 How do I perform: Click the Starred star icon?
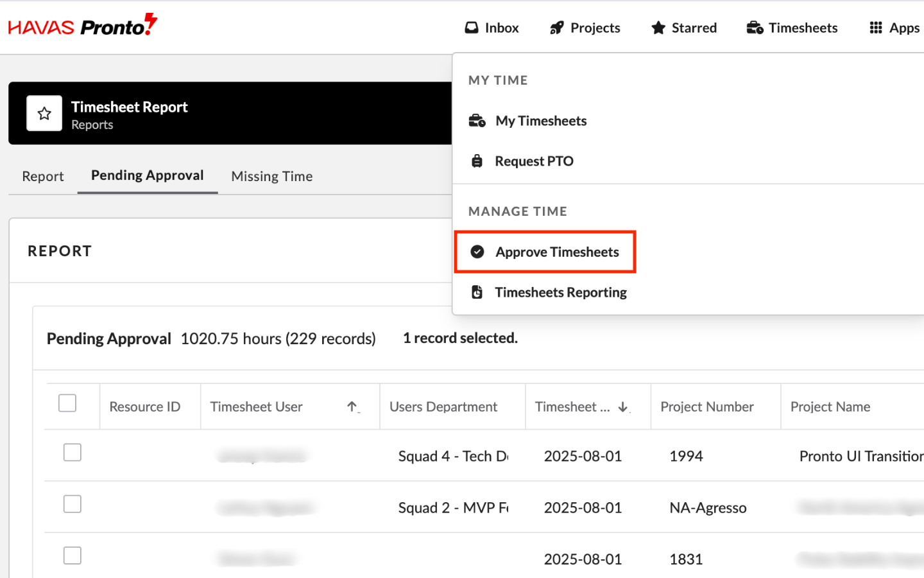tap(658, 28)
